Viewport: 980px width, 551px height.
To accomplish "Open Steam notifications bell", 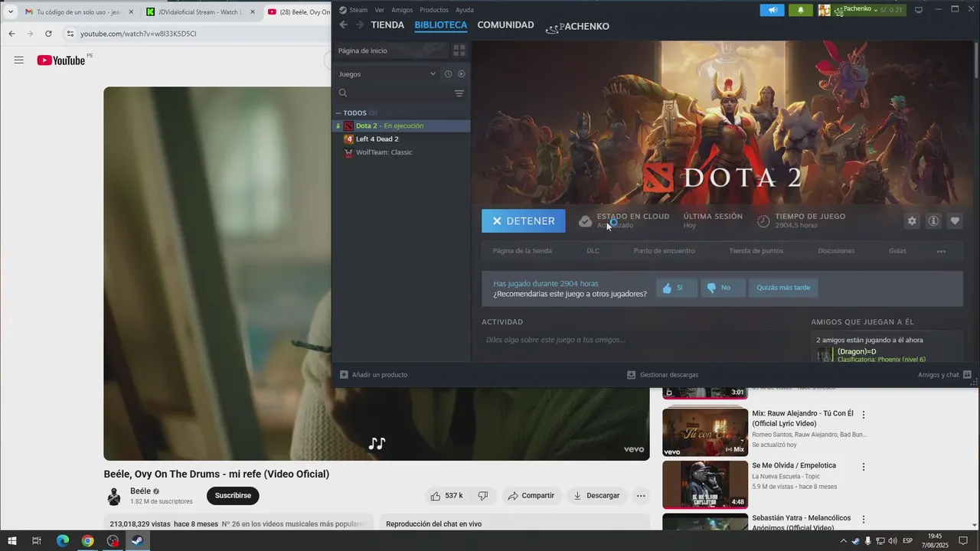I will tap(801, 10).
